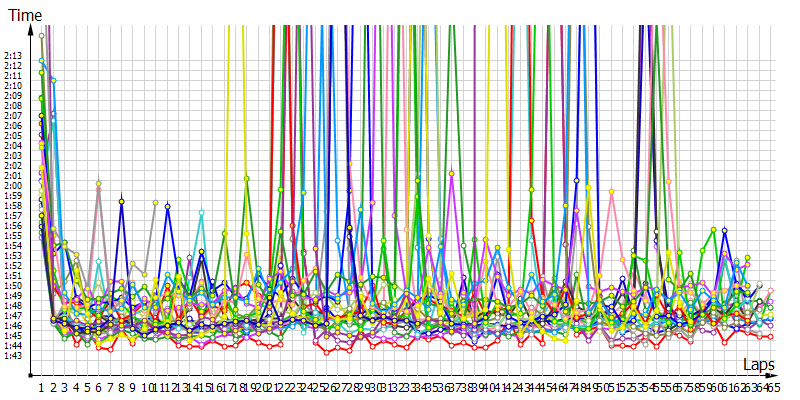Screen dimensions: 800x400
Task: Click the green peak marker at lap 19
Action: [246, 178]
